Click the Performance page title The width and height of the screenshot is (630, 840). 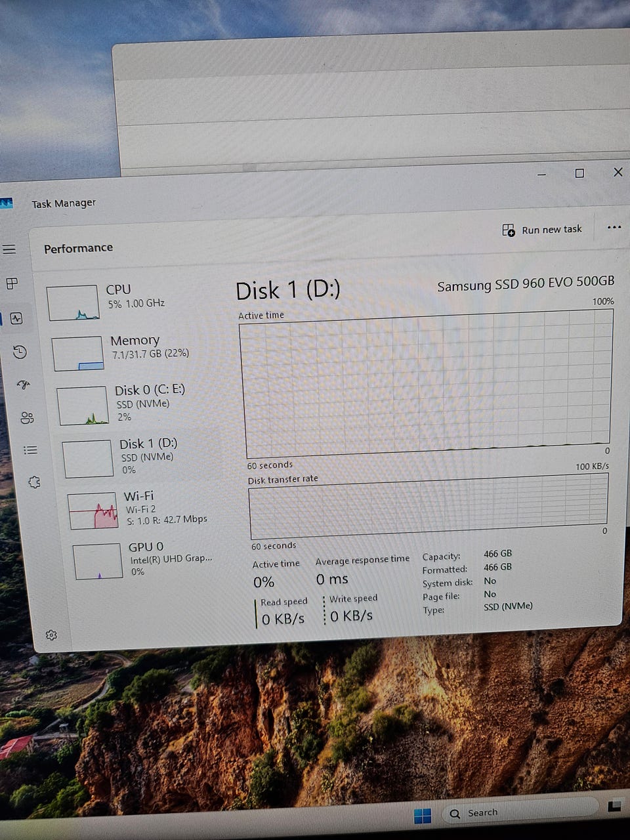tap(78, 248)
